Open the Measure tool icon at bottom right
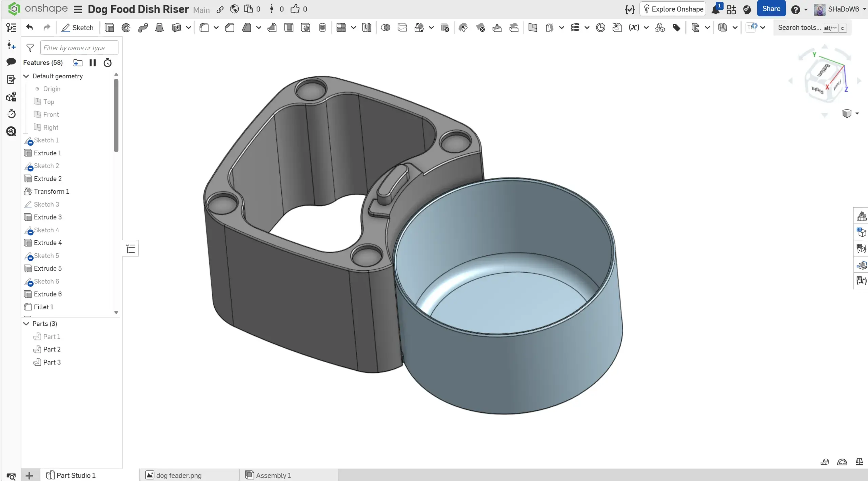The width and height of the screenshot is (868, 481). pos(825,462)
